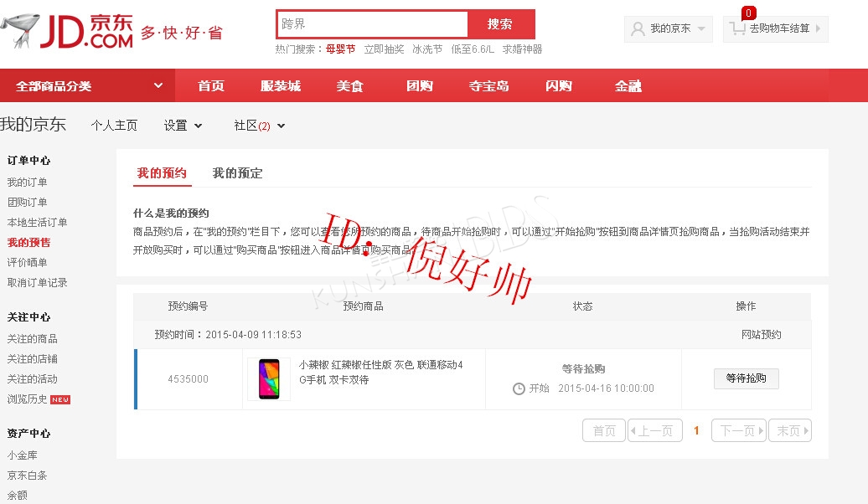This screenshot has width=868, height=504.
Task: Click hot search link 母婴节
Action: point(340,49)
